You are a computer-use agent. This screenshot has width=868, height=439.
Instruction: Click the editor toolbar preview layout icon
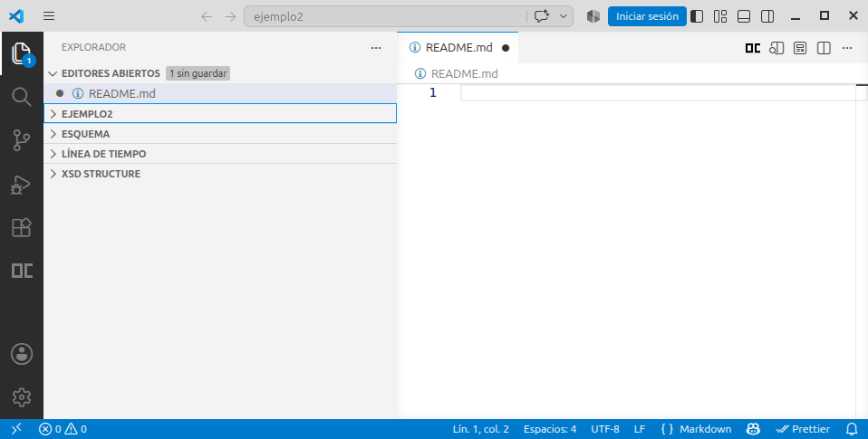[800, 48]
